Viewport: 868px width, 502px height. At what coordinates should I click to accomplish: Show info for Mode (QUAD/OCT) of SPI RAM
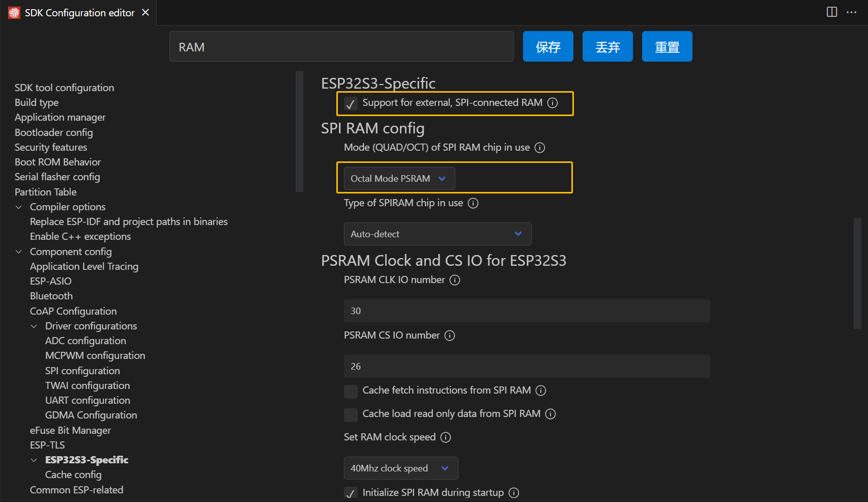[540, 148]
